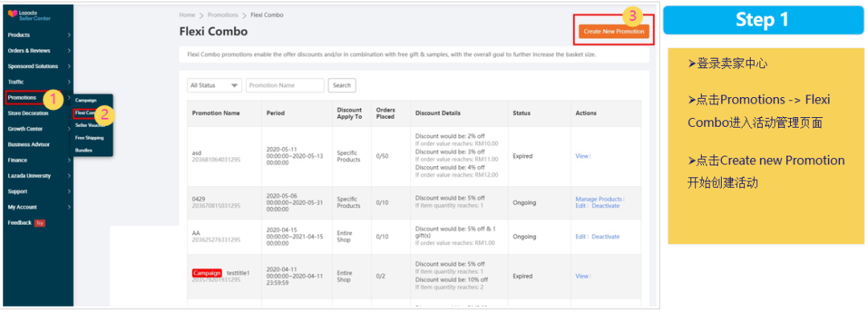Click promotion ID 203625276331295
This screenshot has height=313, width=868.
216,240
